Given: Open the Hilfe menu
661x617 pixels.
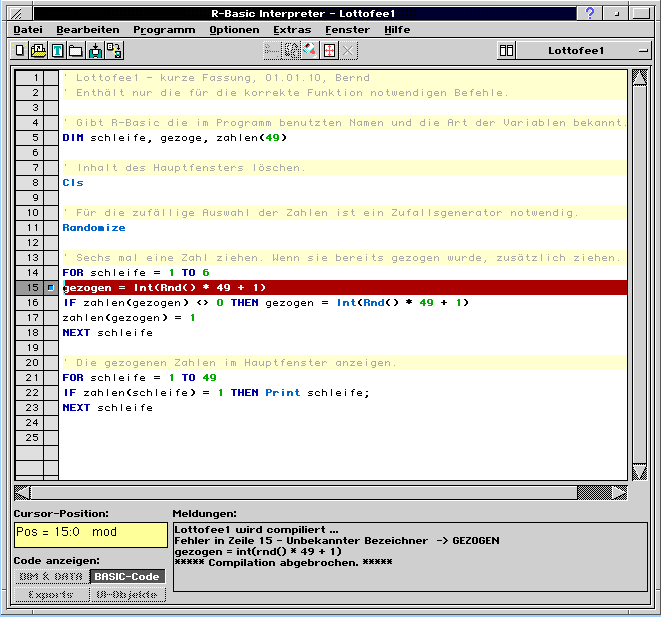Looking at the screenshot, I should point(397,30).
